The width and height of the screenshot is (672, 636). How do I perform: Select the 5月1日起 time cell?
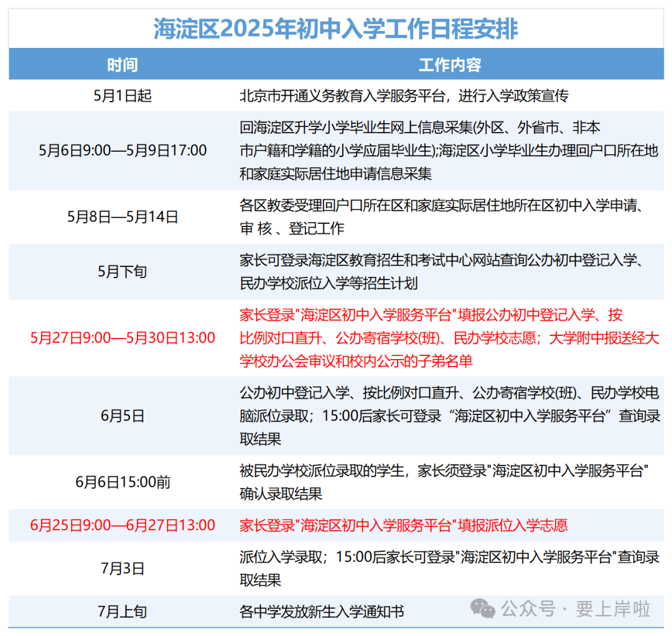(122, 96)
